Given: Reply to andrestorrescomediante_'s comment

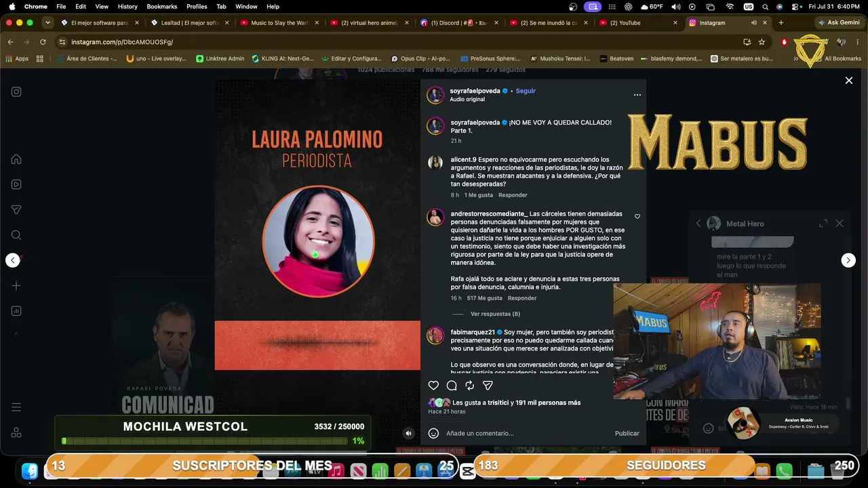Looking at the screenshot, I should coord(522,298).
